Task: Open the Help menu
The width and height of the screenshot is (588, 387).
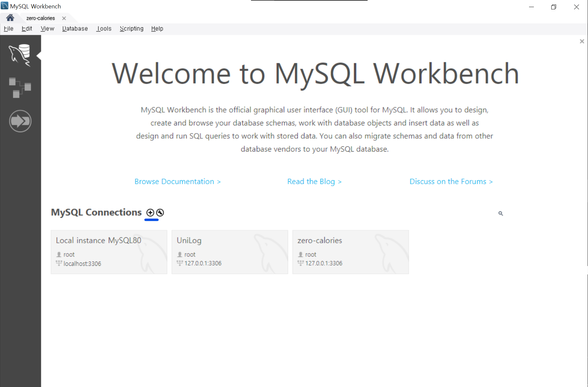Action: tap(157, 29)
